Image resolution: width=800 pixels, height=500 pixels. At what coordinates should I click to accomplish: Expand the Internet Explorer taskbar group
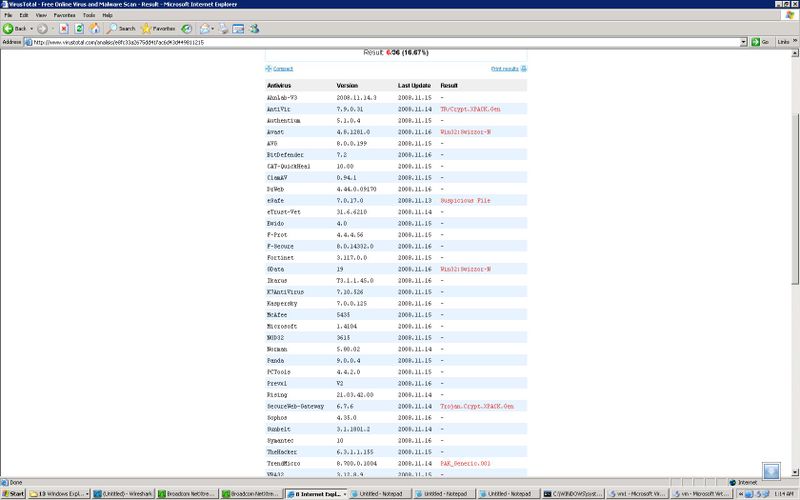pos(345,494)
